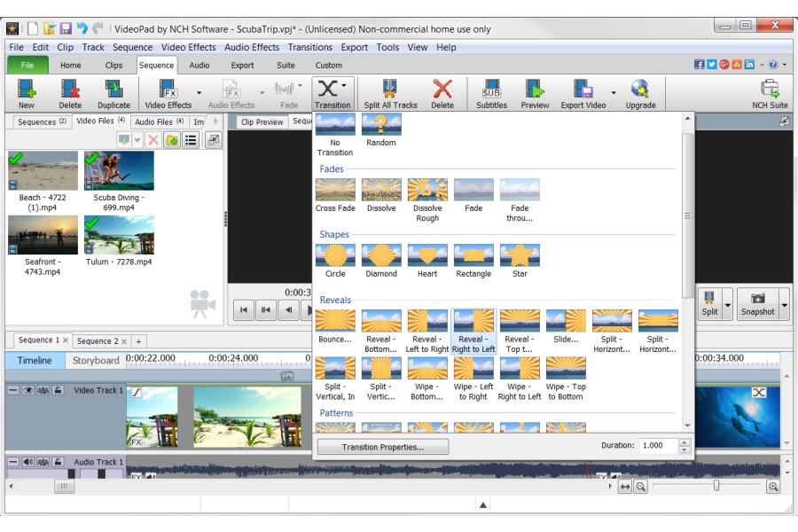
Task: Click the Undo arrow in title bar
Action: tap(82, 28)
